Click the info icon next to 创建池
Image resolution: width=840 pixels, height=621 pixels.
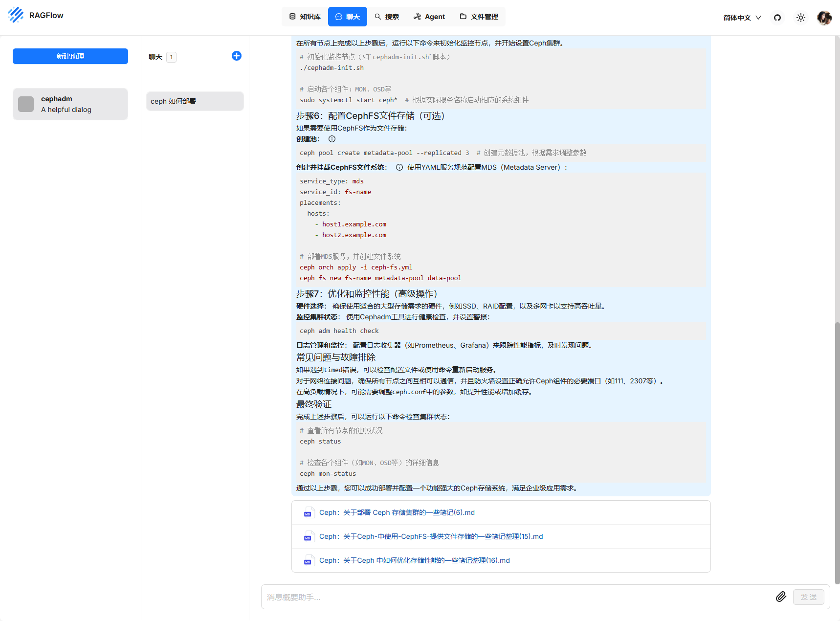click(x=332, y=139)
